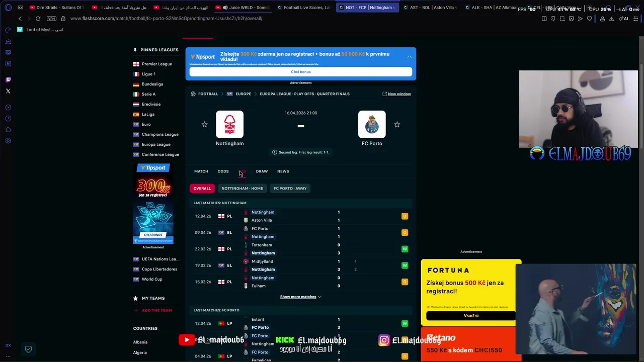
Task: Click the info icon beside Second leg note
Action: tap(274, 152)
